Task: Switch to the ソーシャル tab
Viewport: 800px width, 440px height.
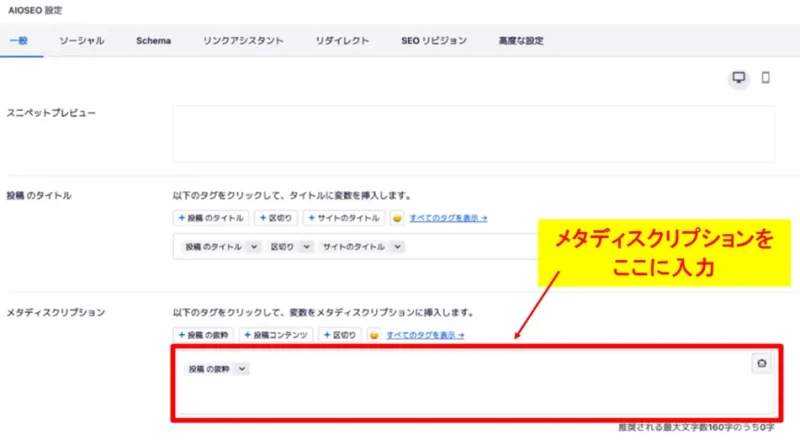Action: 82,41
